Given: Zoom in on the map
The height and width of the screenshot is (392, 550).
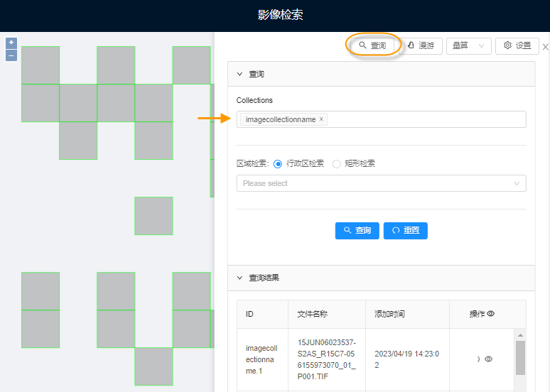Looking at the screenshot, I should pos(11,43).
